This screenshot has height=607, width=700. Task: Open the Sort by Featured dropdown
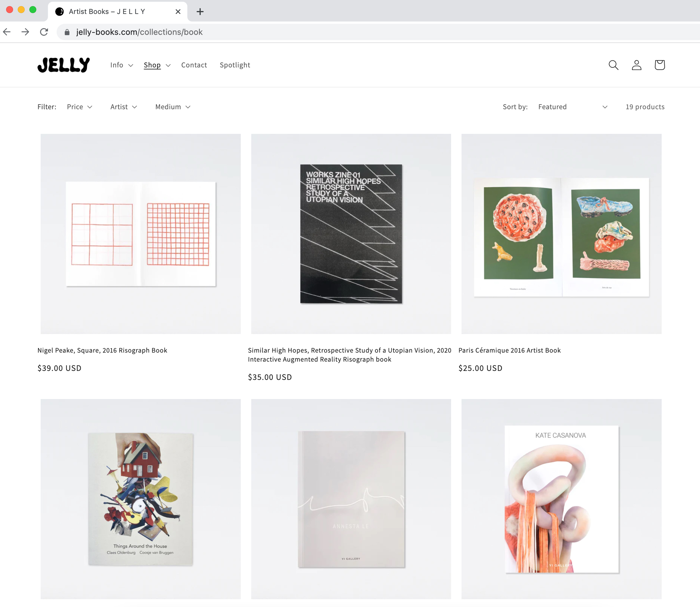tap(573, 107)
